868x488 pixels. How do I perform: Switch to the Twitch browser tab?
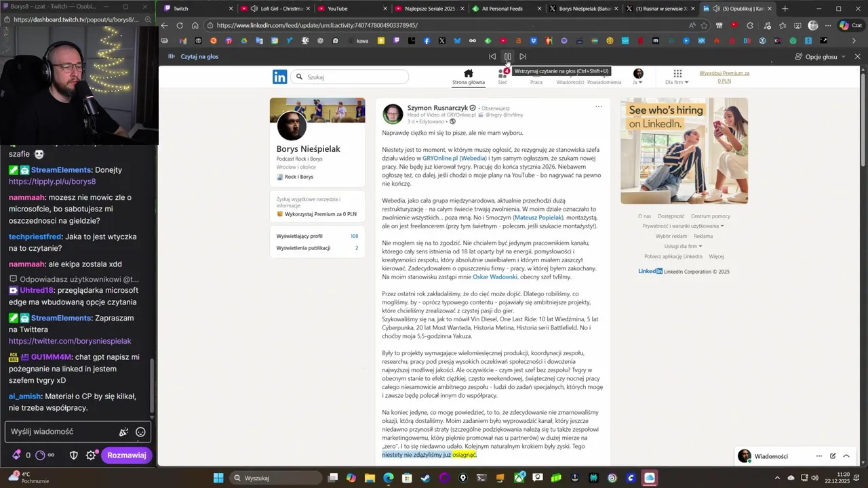197,9
